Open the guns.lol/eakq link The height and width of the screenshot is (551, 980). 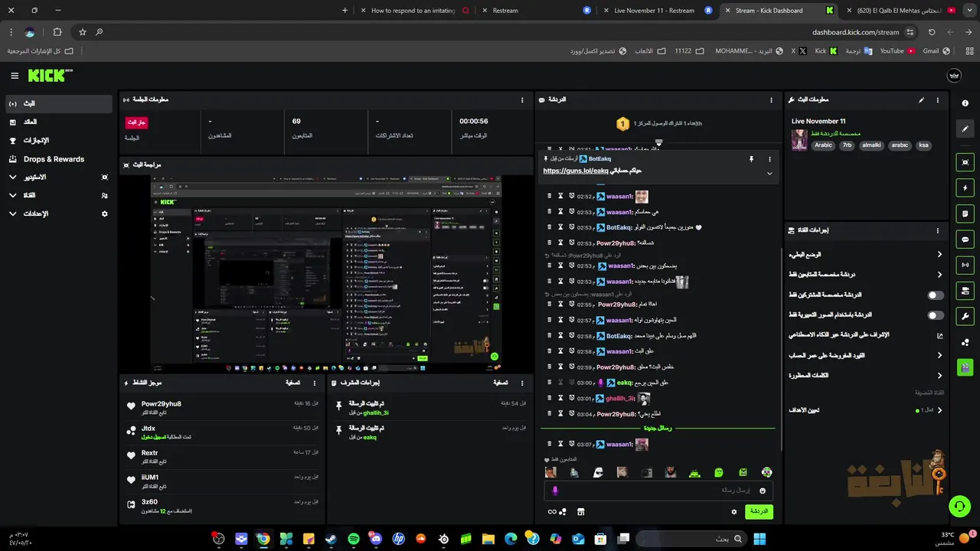575,171
